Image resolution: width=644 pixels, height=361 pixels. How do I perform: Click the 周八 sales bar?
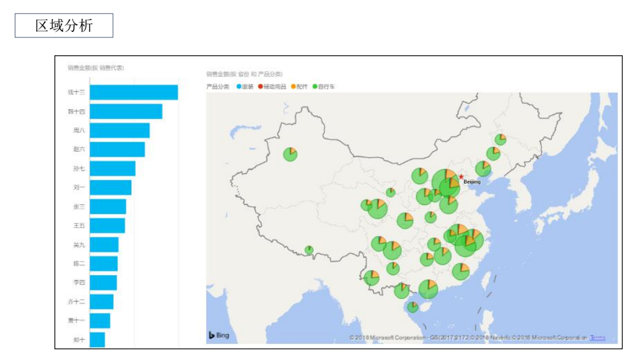pyautogui.click(x=120, y=131)
